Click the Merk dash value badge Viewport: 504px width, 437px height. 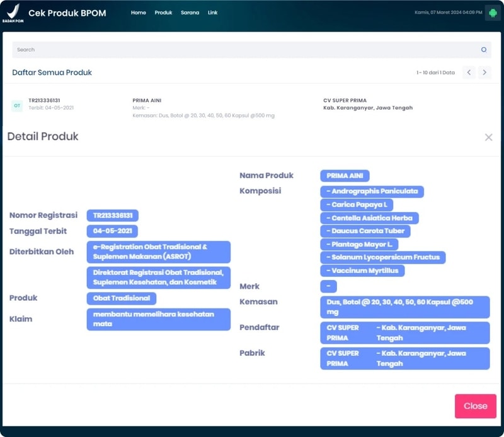(x=328, y=286)
